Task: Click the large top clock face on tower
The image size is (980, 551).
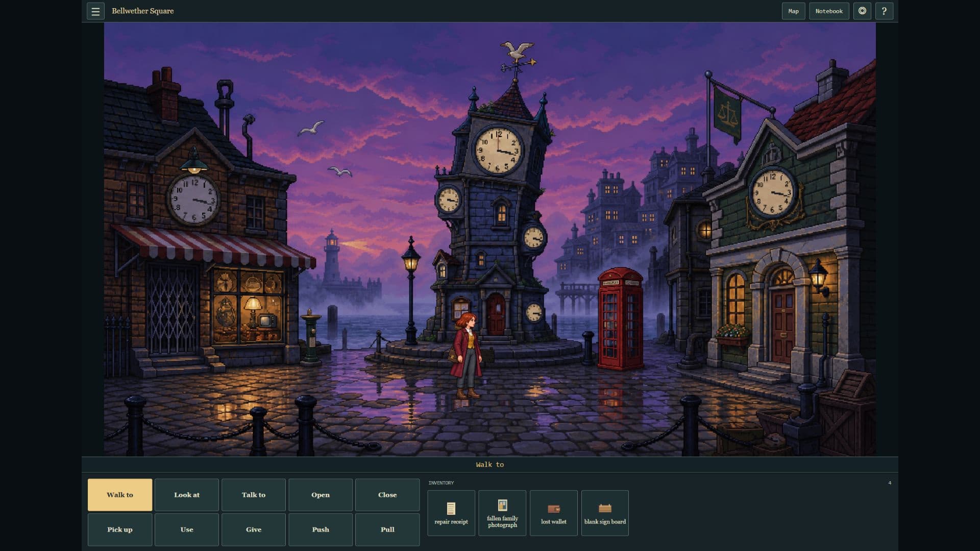Action: pos(498,149)
